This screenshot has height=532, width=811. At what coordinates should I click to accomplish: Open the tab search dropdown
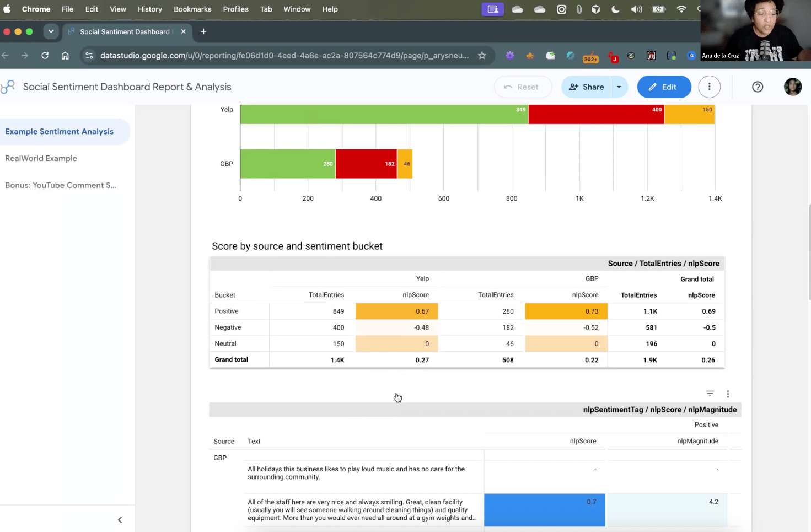coord(51,31)
